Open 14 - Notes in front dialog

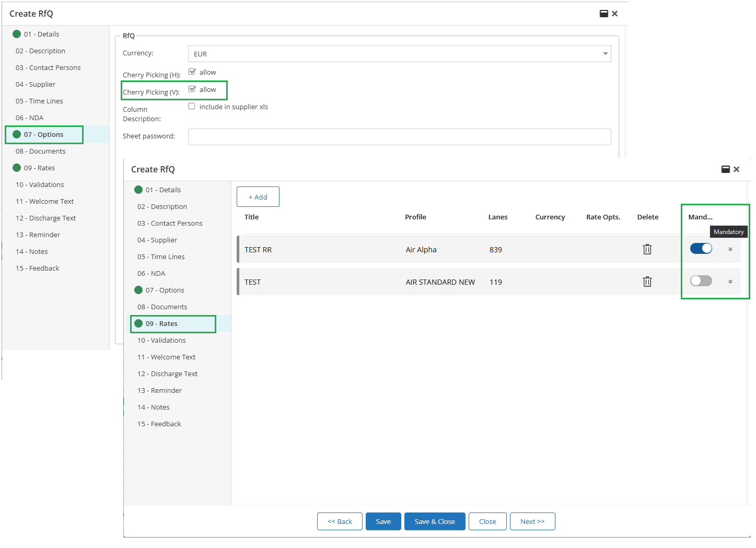point(153,407)
